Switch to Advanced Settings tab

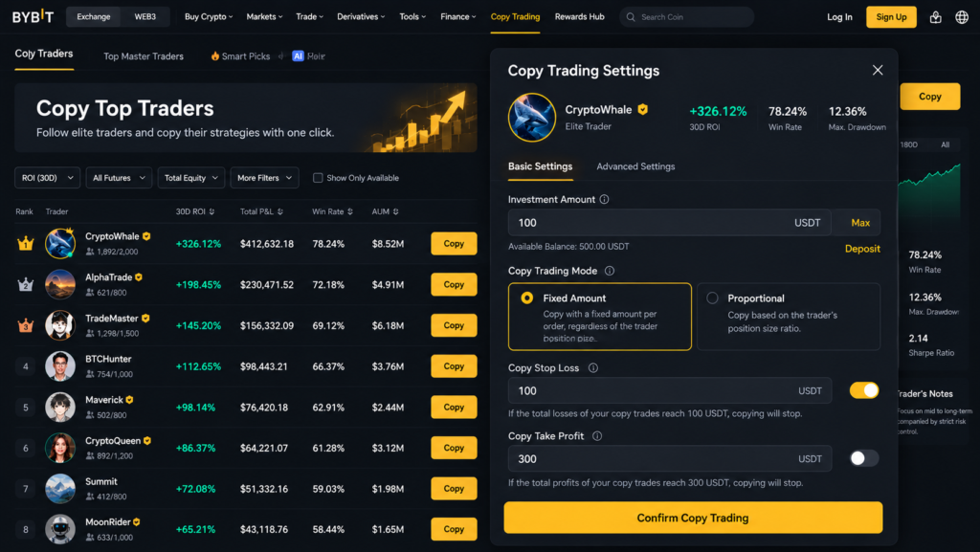[x=635, y=166]
